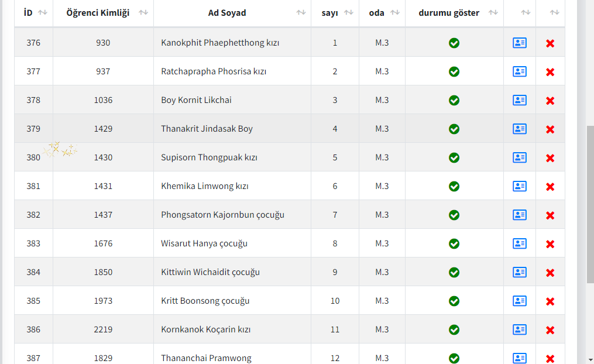Sort by Öğrenci Kimliği column arrows
594x364 pixels.
click(x=143, y=13)
